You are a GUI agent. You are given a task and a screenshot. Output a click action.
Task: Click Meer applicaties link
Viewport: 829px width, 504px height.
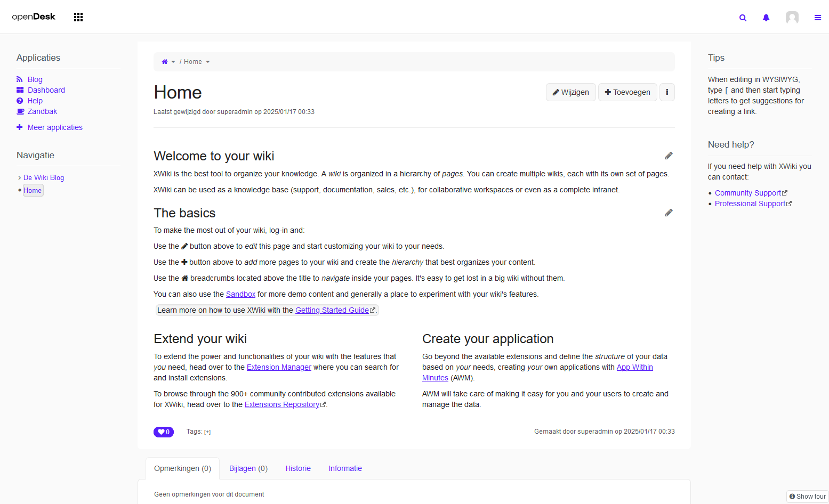click(55, 127)
